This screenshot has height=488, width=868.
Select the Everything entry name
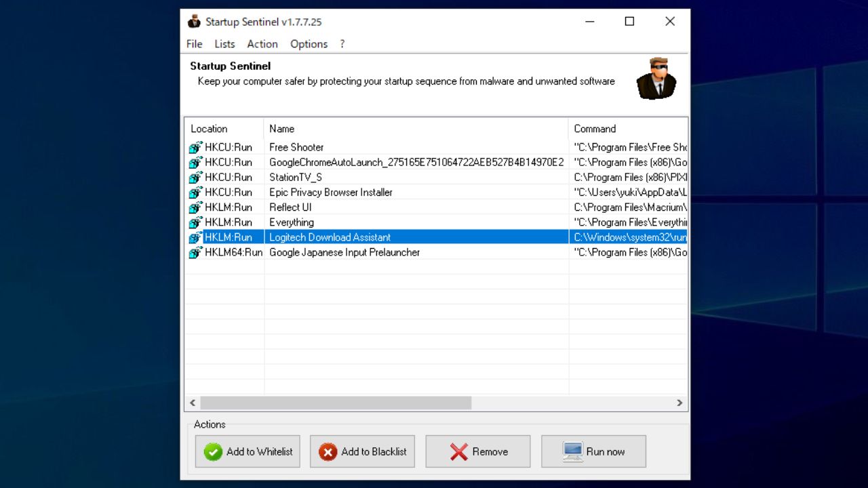292,222
